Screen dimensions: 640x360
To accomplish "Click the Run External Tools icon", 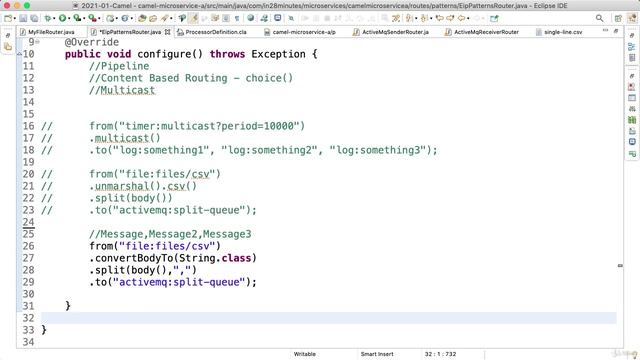I will [93, 18].
